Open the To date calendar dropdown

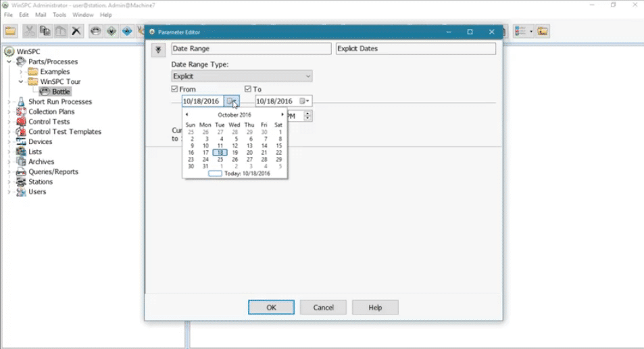coord(305,101)
